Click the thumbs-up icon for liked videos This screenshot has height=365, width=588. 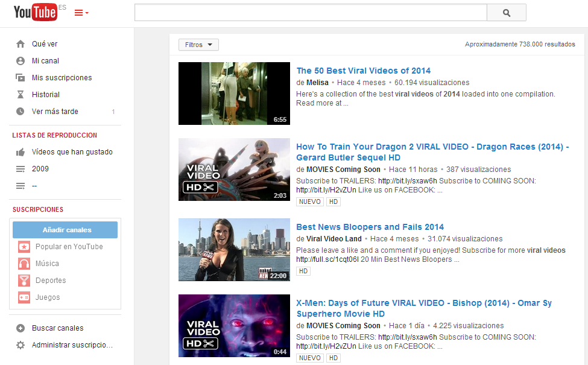point(21,152)
